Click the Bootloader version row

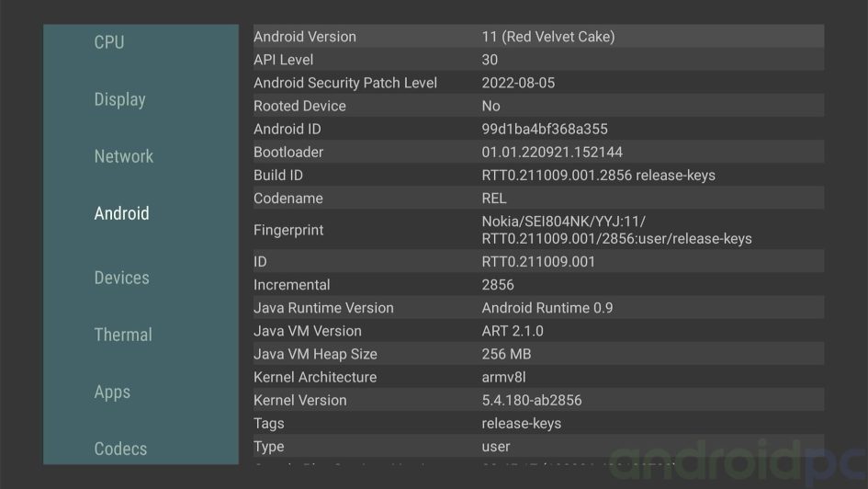(x=537, y=152)
